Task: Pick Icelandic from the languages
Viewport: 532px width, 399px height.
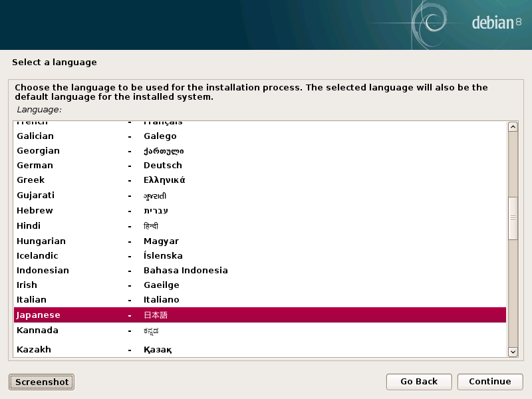Action: (37, 256)
